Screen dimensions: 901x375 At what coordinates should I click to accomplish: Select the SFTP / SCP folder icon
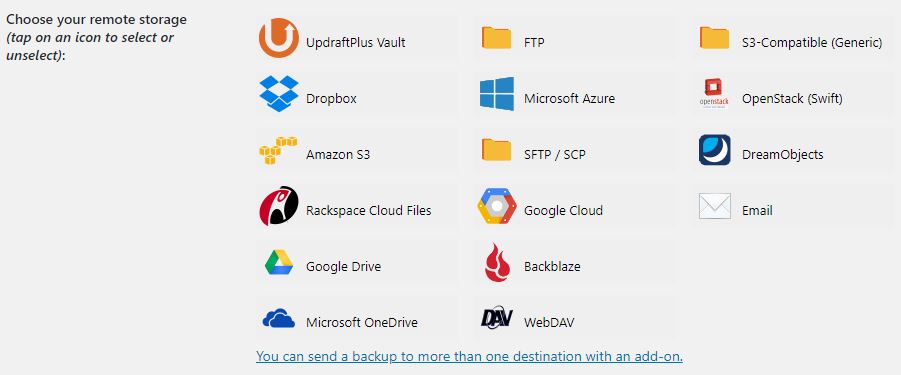click(496, 150)
